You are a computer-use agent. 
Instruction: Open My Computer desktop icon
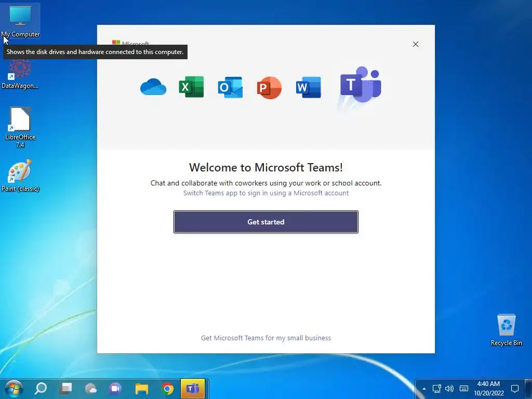click(x=20, y=20)
